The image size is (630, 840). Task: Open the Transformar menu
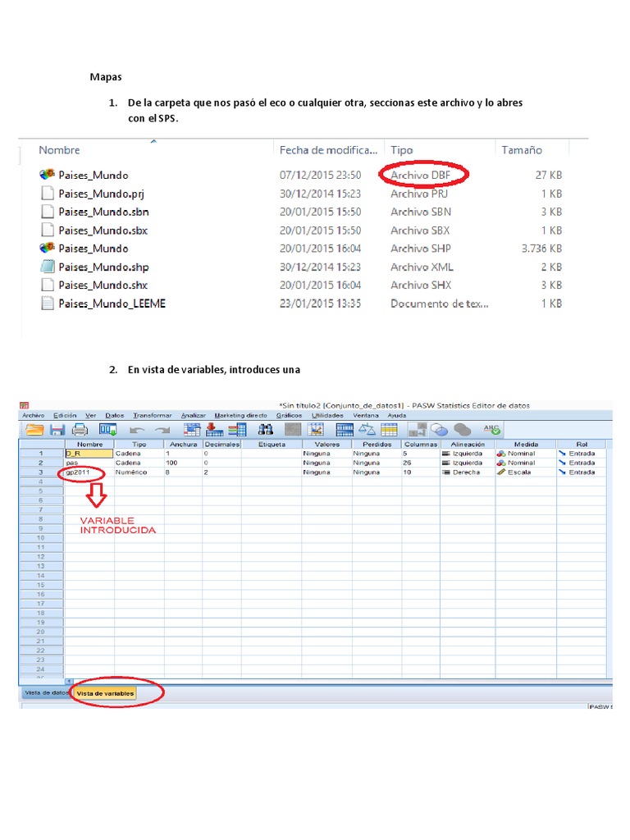pos(153,416)
